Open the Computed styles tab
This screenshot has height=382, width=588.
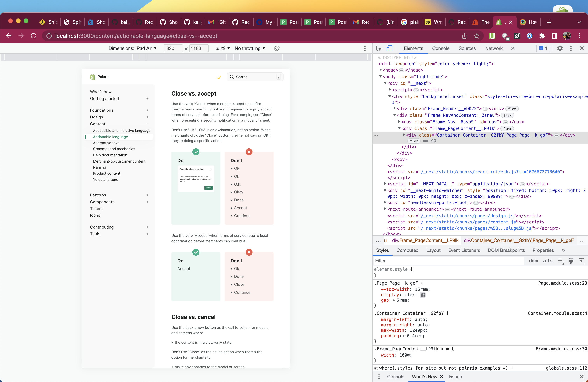click(x=407, y=250)
